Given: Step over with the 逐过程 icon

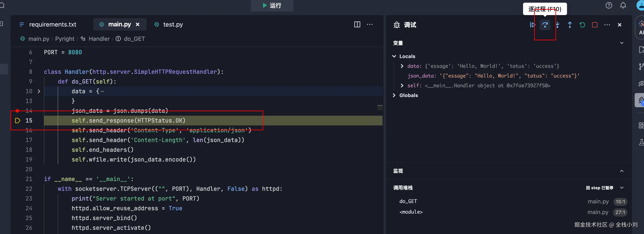Looking at the screenshot, I should pyautogui.click(x=545, y=25).
